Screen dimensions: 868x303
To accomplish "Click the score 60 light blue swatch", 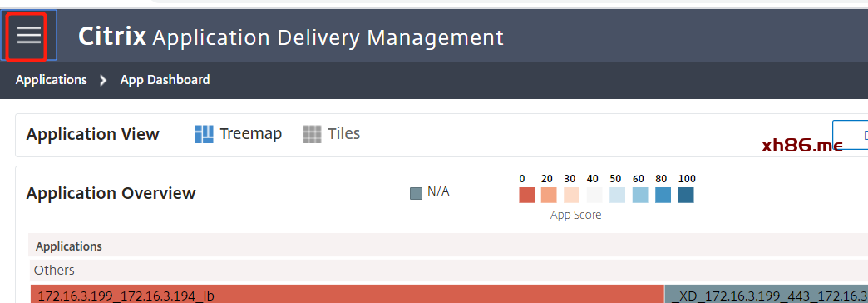I will click(640, 195).
